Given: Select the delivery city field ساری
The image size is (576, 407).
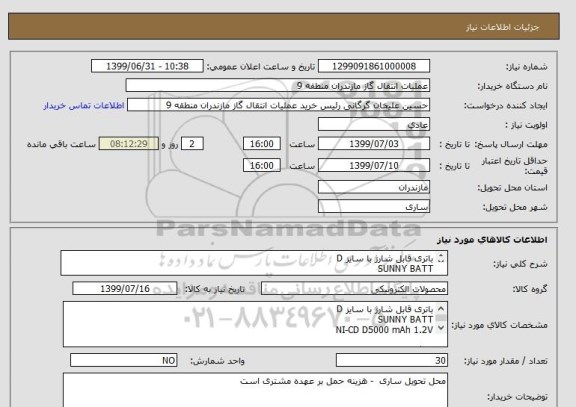Looking at the screenshot, I should click(x=374, y=206).
